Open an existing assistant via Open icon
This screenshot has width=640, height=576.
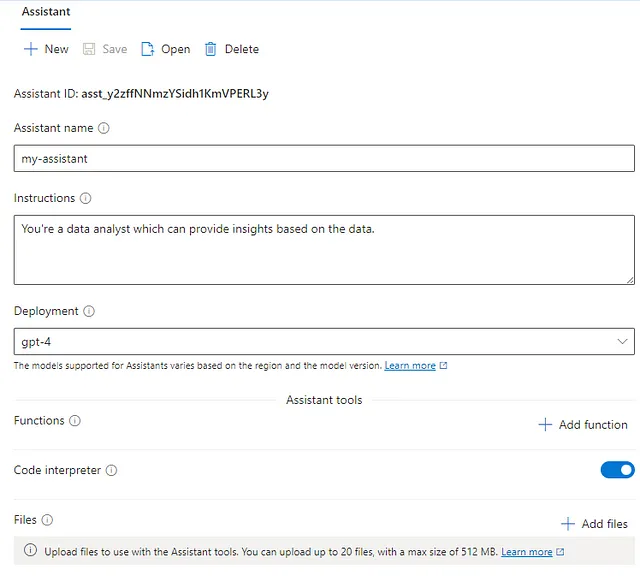[147, 49]
